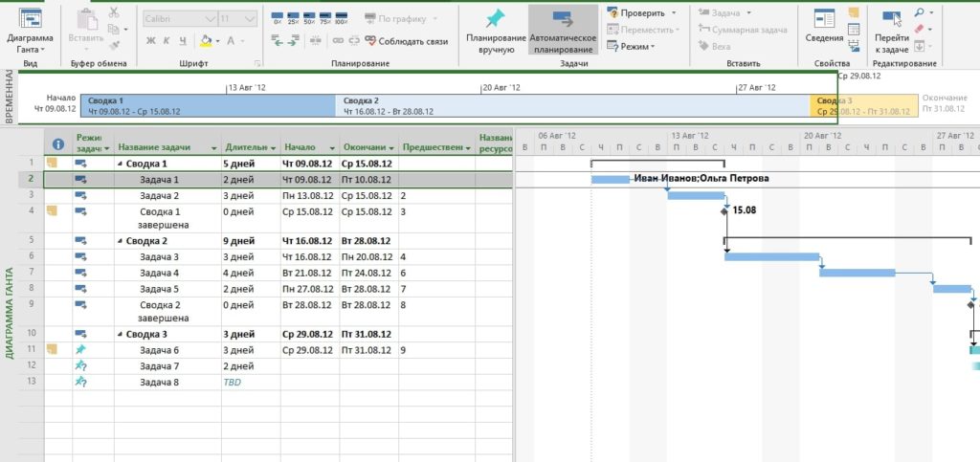
Task: Open Длительность column filter arrow
Action: click(273, 148)
